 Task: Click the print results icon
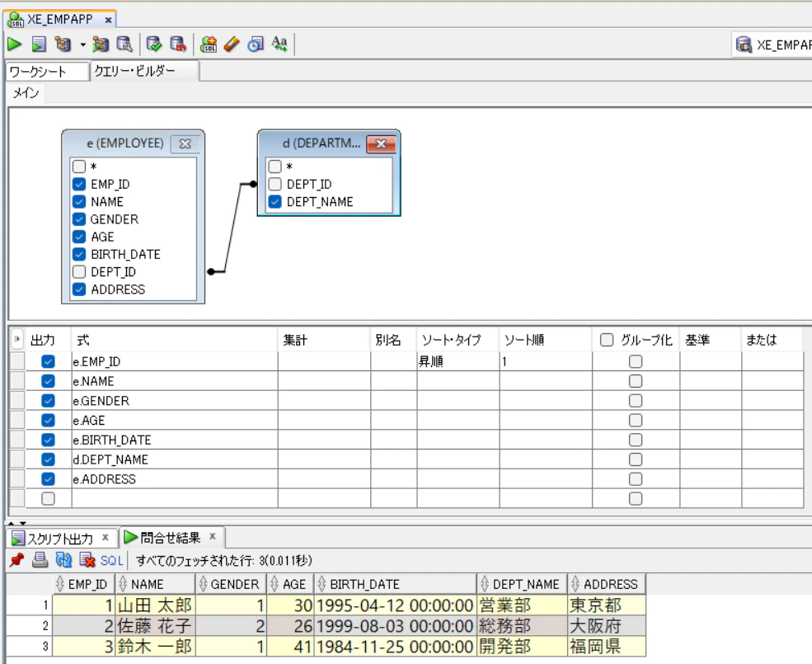click(x=40, y=560)
